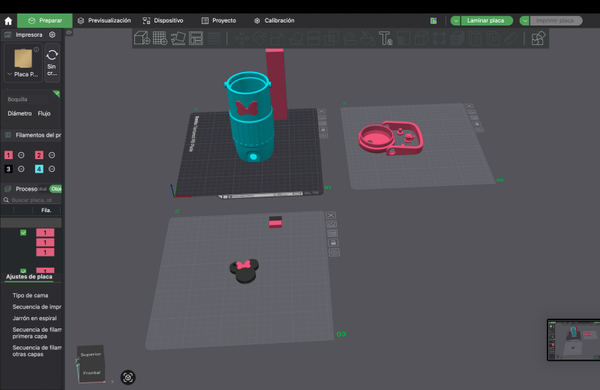The width and height of the screenshot is (600, 390).
Task: Click the Superior face of view cube
Action: point(91,354)
